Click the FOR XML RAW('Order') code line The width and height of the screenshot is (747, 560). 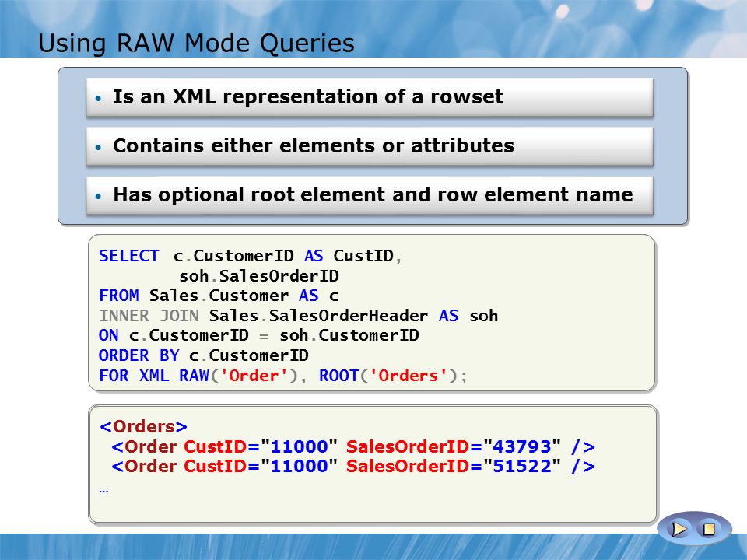pos(198,375)
